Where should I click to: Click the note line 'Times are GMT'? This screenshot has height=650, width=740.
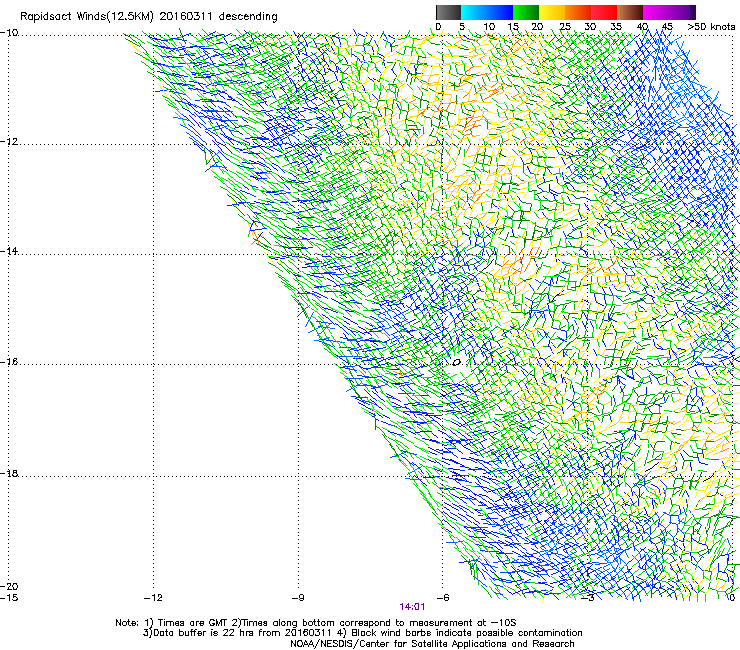coord(193,623)
